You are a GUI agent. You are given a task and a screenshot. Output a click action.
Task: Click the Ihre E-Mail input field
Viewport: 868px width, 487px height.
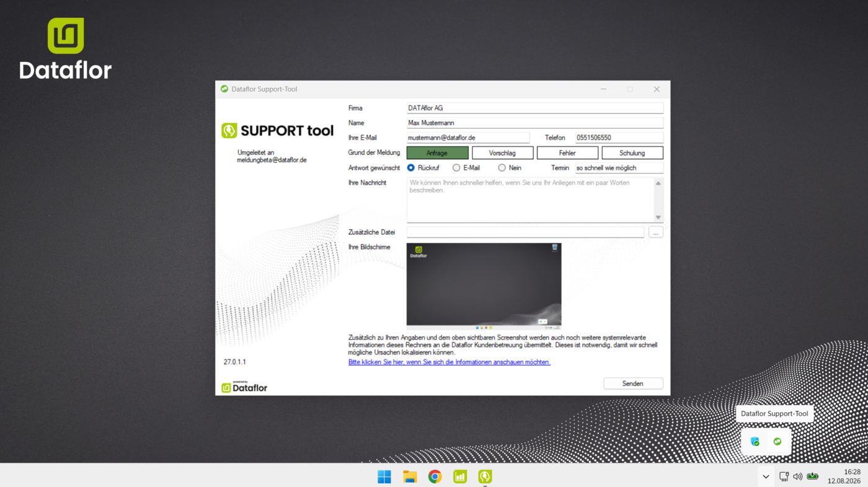coord(468,138)
